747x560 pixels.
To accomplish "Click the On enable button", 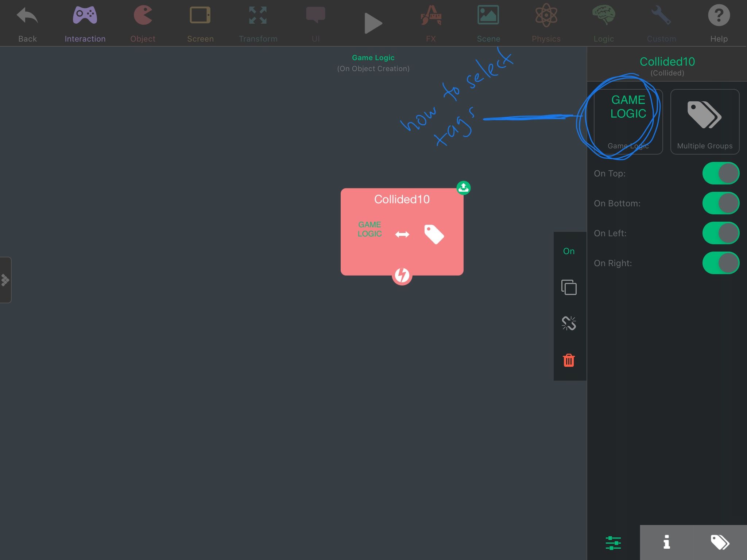I will tap(569, 251).
